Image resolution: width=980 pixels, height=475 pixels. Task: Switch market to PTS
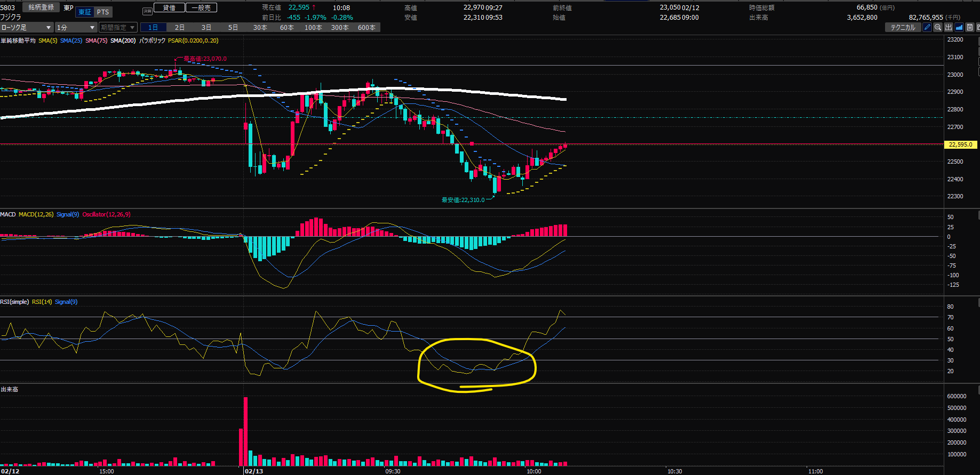coord(103,12)
